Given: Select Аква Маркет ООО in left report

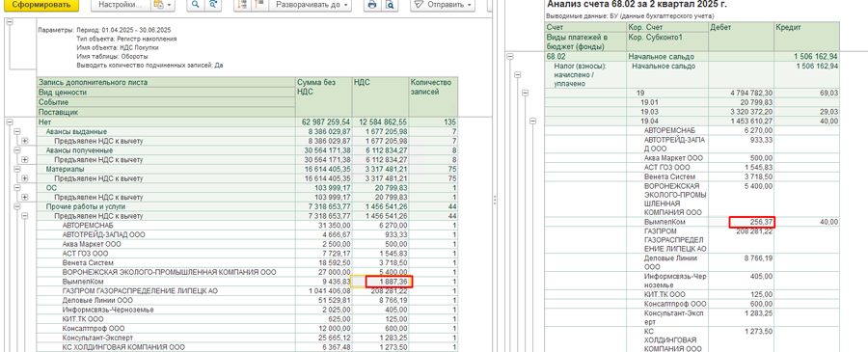Looking at the screenshot, I should tap(91, 244).
